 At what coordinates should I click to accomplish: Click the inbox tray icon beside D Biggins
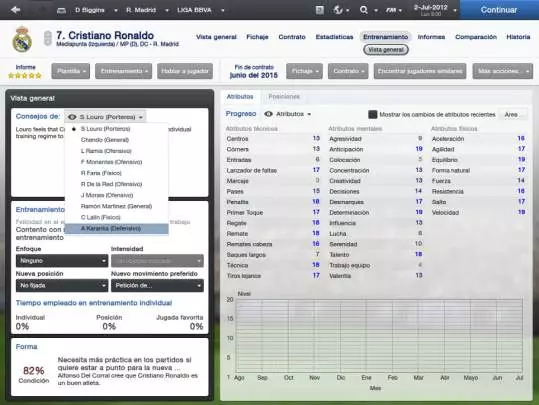point(61,10)
